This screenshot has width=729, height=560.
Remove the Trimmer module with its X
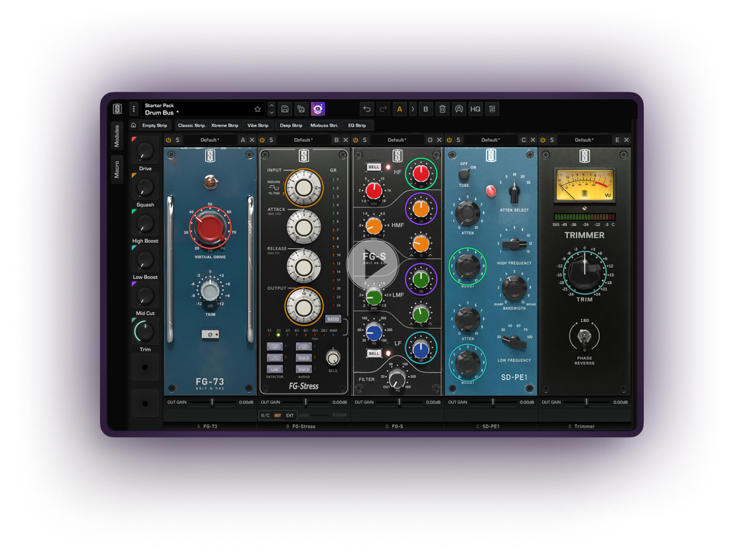tap(626, 140)
